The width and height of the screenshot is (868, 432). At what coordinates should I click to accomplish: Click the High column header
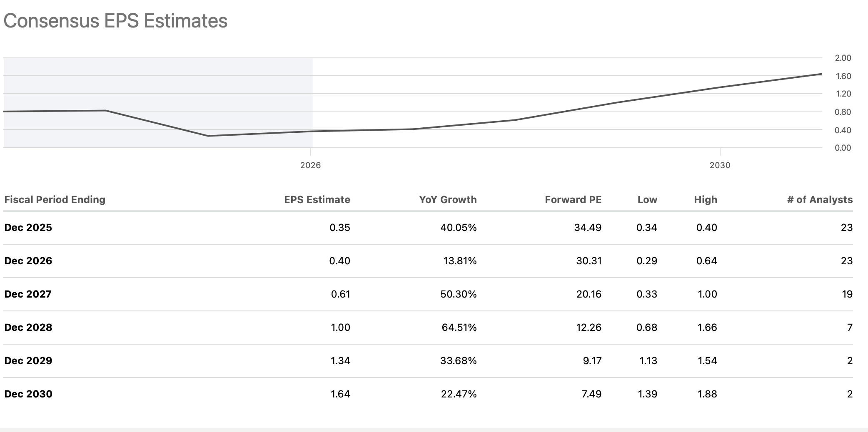click(706, 200)
